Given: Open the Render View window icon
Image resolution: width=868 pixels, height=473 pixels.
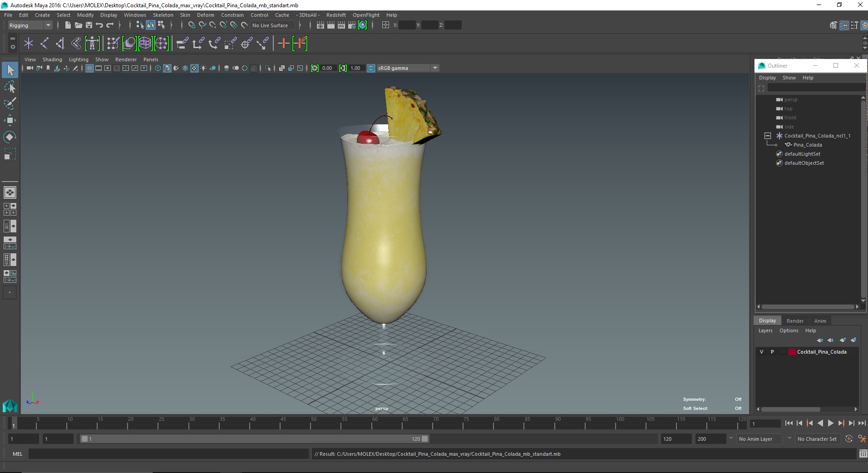Looking at the screenshot, I should (x=321, y=25).
